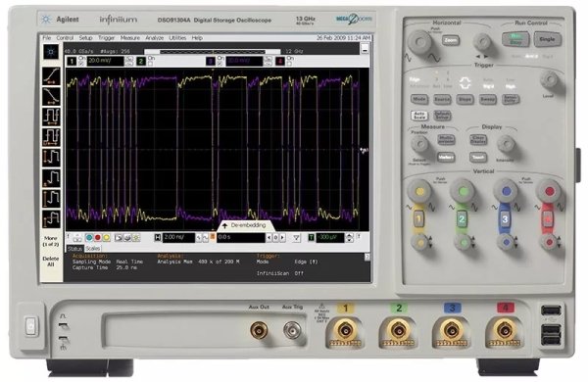The width and height of the screenshot is (588, 382).
Task: Click the on-screen purple channel 3 number icon
Action: pyautogui.click(x=211, y=61)
